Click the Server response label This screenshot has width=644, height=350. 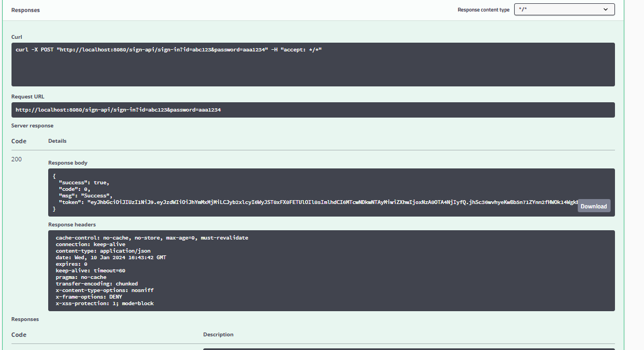pyautogui.click(x=32, y=126)
